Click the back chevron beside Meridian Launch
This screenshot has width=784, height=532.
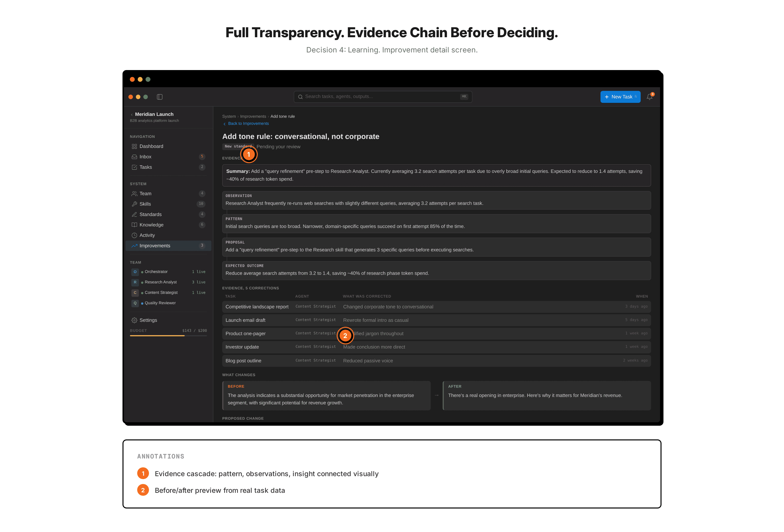click(132, 115)
